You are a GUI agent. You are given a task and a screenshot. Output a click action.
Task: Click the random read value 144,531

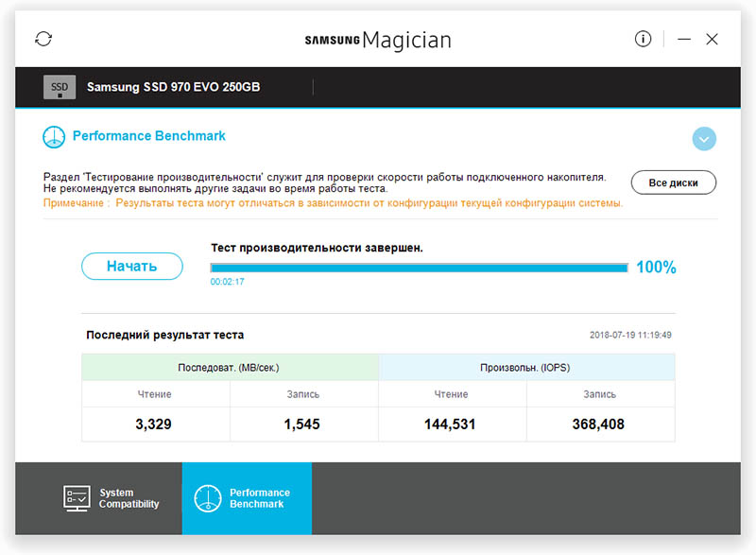tap(450, 425)
